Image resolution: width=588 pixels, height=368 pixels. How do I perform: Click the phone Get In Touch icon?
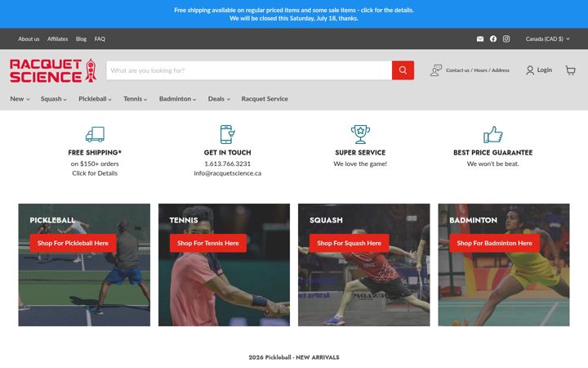coord(227,134)
